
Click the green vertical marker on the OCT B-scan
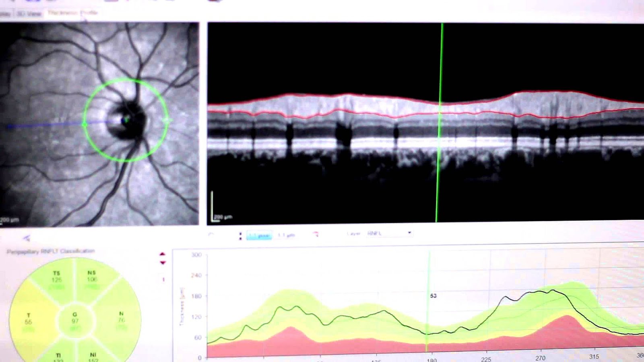(439, 122)
